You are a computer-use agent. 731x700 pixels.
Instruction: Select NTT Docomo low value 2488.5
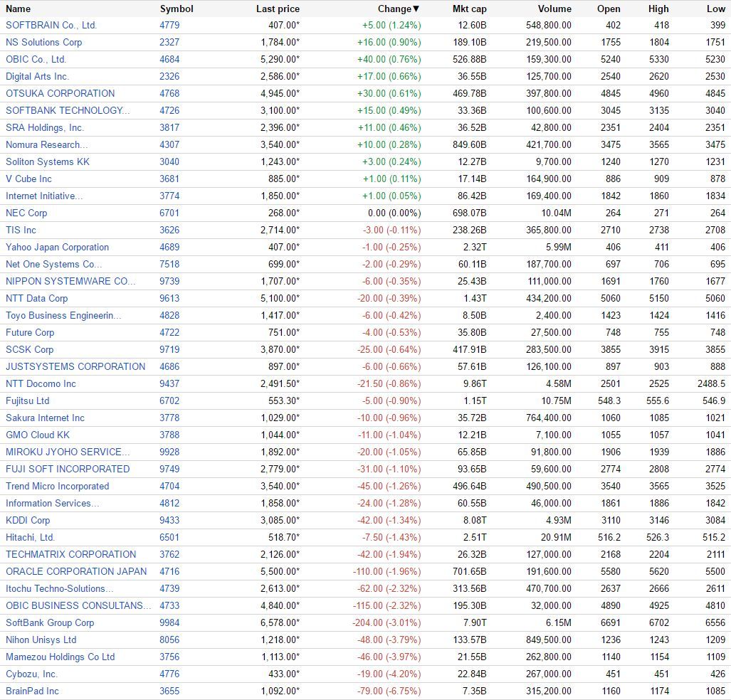tap(711, 384)
